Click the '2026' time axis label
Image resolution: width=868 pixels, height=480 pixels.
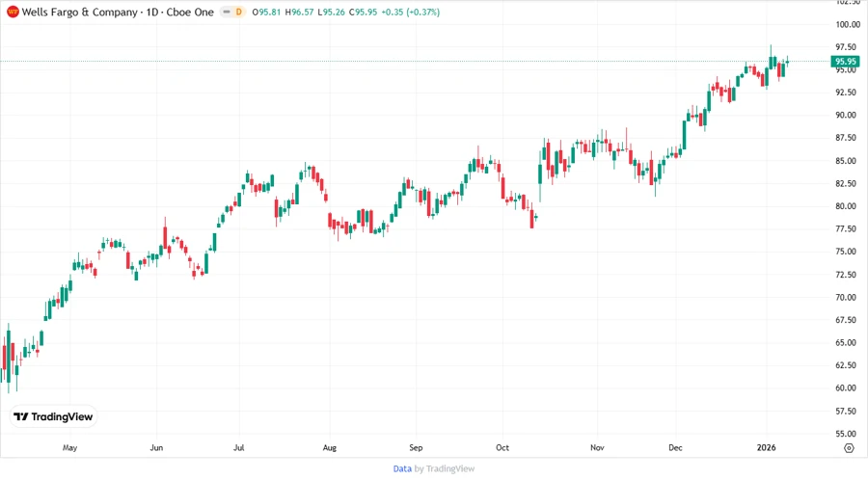point(767,447)
